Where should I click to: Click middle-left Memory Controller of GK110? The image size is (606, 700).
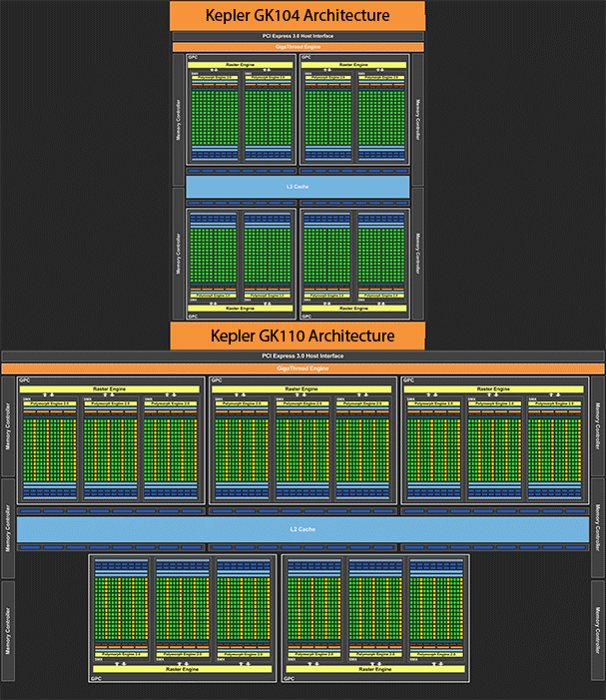pyautogui.click(x=8, y=528)
